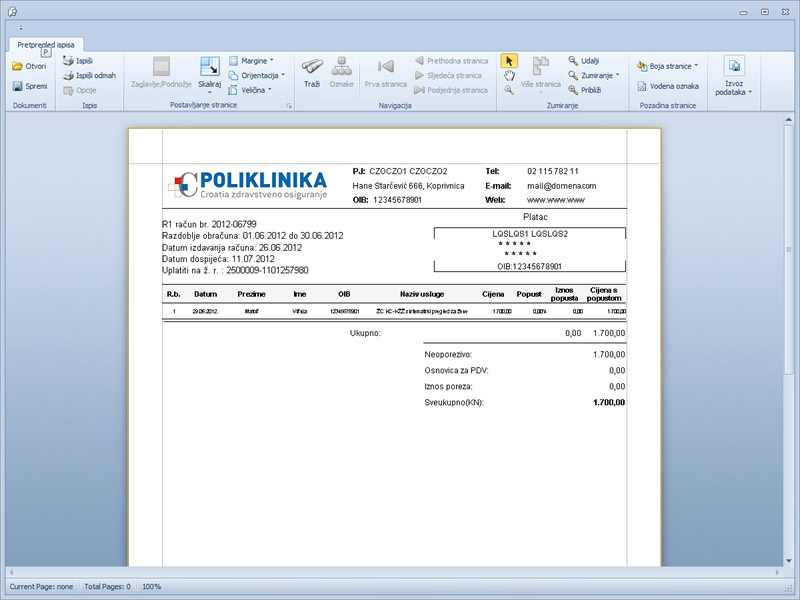Expand the Boja stranice color dropdown
The width and height of the screenshot is (800, 600).
[x=667, y=66]
